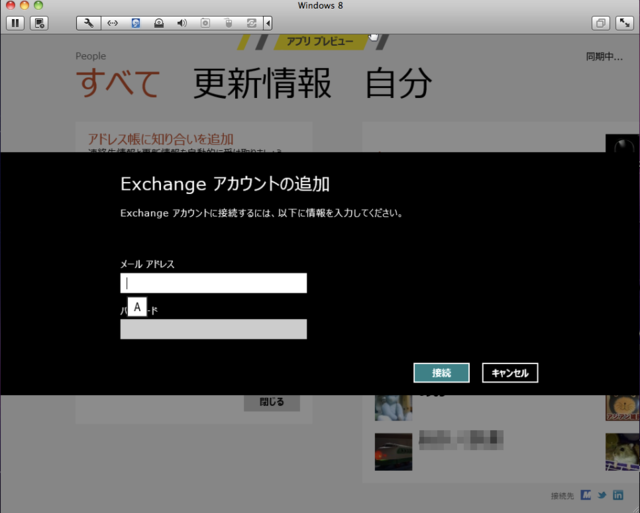The height and width of the screenshot is (513, 640).
Task: Click the IME input mode 'A' indicator
Action: click(x=137, y=306)
